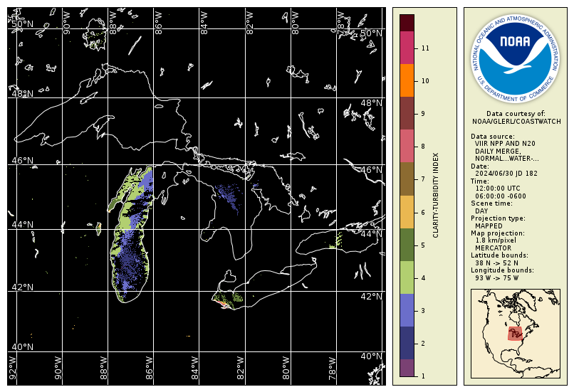Click the green-red data patch in western Lake Erie
This screenshot has height=392, width=574.
click(227, 300)
